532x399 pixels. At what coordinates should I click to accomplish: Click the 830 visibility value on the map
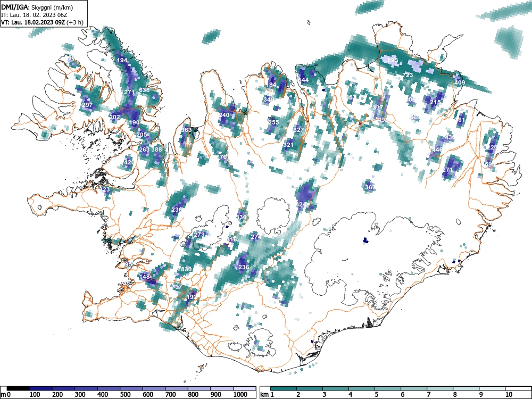point(186,269)
